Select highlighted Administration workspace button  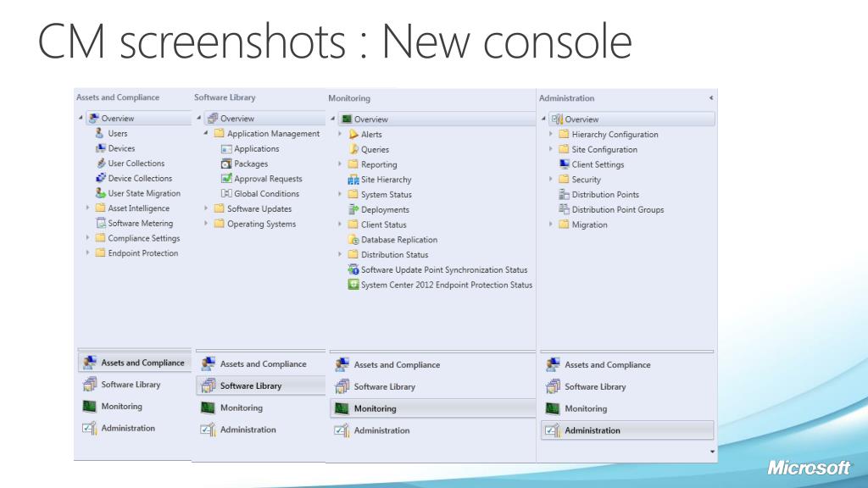tap(627, 430)
